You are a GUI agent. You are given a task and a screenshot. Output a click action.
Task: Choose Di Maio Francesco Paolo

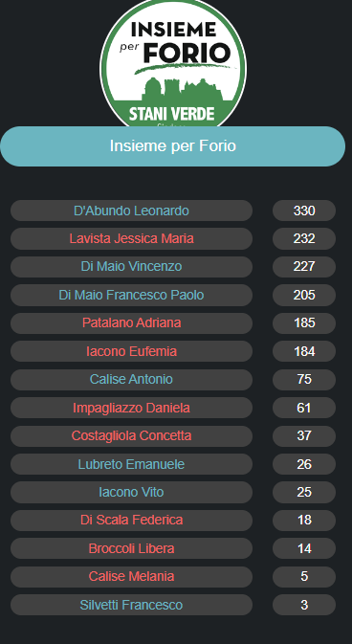click(x=131, y=295)
